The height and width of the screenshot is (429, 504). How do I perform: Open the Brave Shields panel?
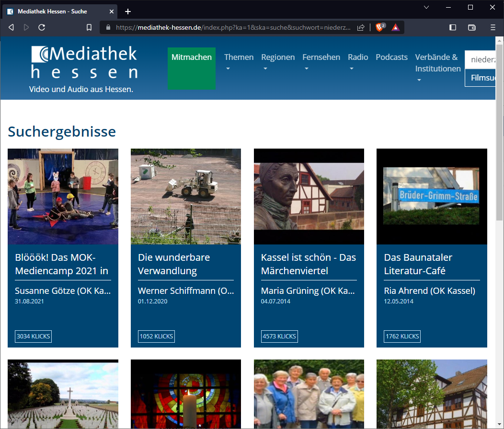pos(379,27)
